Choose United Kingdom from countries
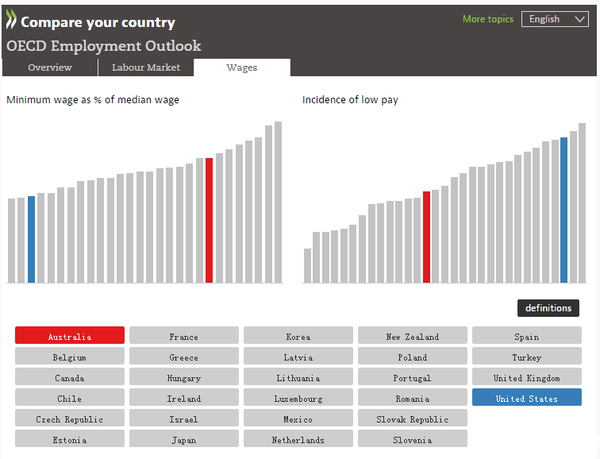This screenshot has width=600, height=459. click(526, 378)
